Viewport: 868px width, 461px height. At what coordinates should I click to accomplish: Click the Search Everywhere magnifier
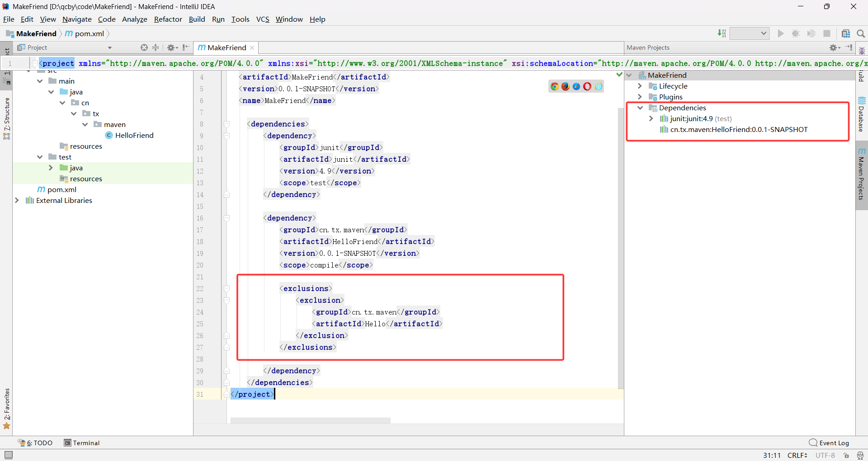click(x=861, y=33)
